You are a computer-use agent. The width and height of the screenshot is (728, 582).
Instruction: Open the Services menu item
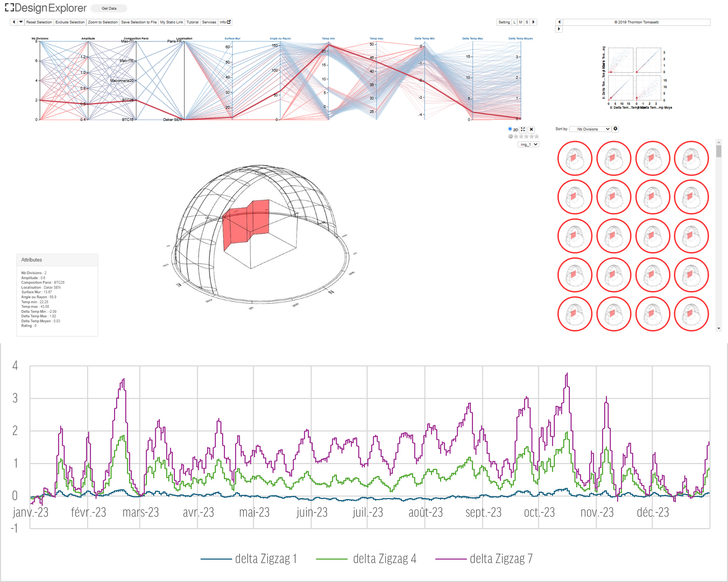[209, 22]
